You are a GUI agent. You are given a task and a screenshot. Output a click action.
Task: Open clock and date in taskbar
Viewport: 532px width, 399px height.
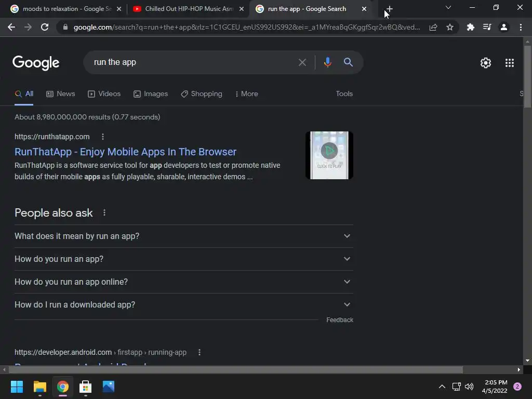tap(495, 387)
